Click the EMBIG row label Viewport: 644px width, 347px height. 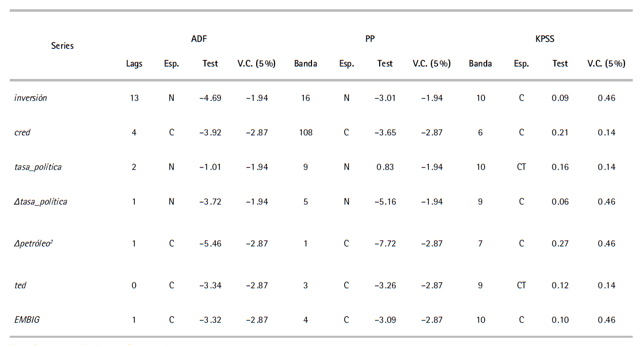[27, 320]
